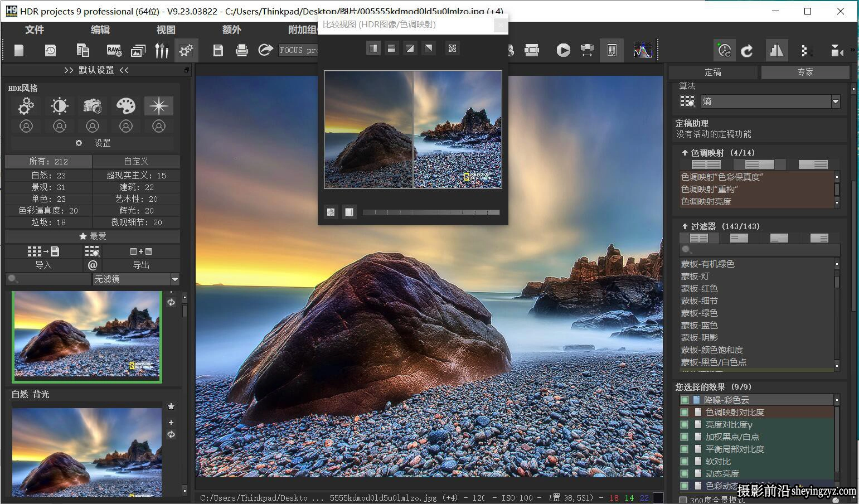Click the 默认设置 panel header
The width and height of the screenshot is (859, 504).
(96, 70)
